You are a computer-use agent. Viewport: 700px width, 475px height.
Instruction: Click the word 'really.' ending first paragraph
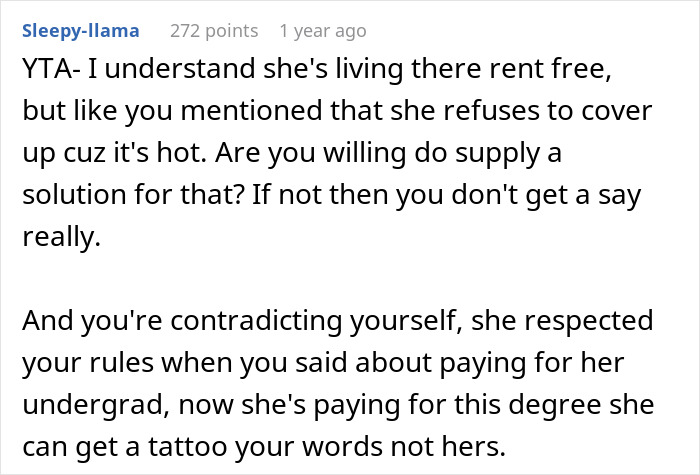62,237
